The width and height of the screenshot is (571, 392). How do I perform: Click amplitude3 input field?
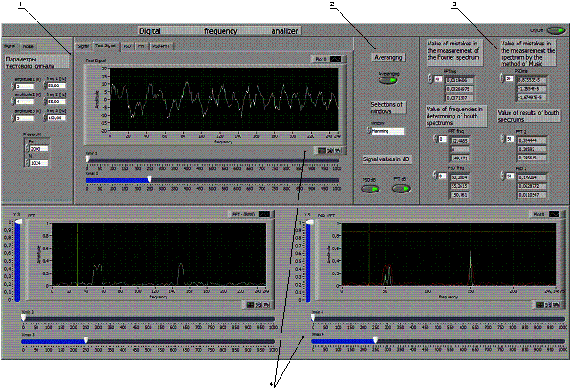25,118
